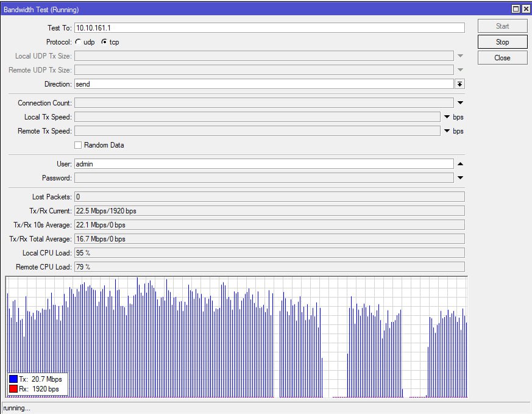The width and height of the screenshot is (532, 414).
Task: Maximize the Bandwidth Test window
Action: pyautogui.click(x=516, y=9)
